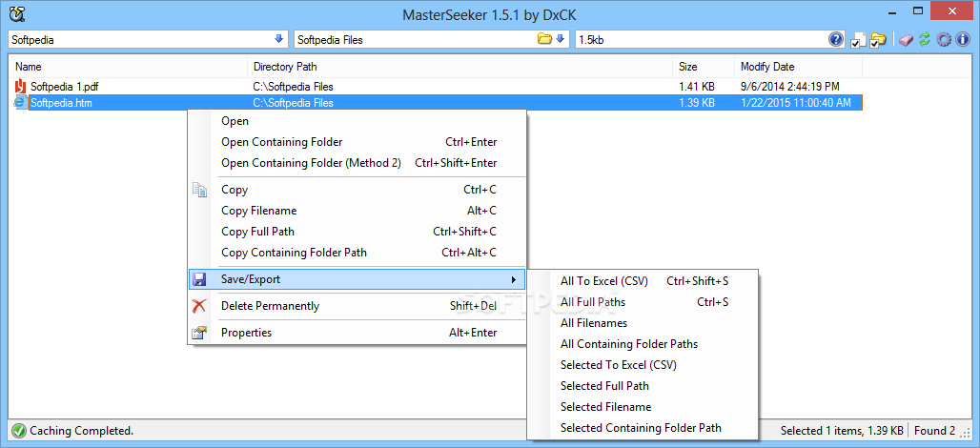Click the browser icon of Softpedia.htm

click(21, 103)
